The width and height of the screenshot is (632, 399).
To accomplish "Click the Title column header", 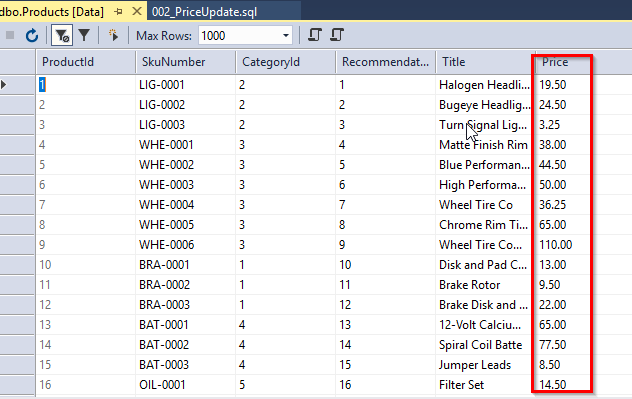I will (485, 62).
